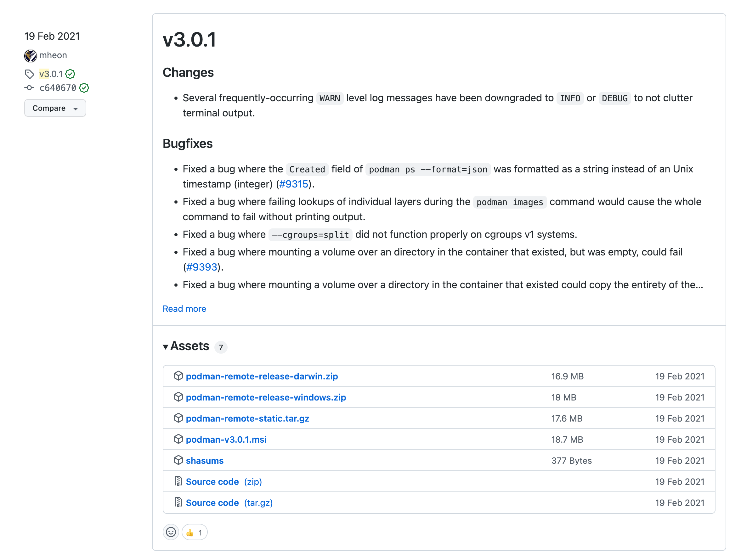Expand release notes with Read more
The width and height of the screenshot is (741, 560).
click(184, 309)
